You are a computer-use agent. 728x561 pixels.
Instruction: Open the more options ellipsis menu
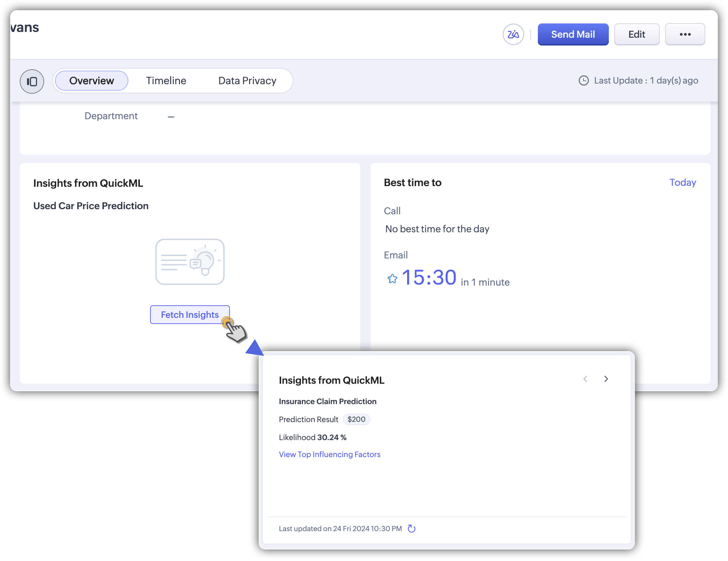click(685, 34)
